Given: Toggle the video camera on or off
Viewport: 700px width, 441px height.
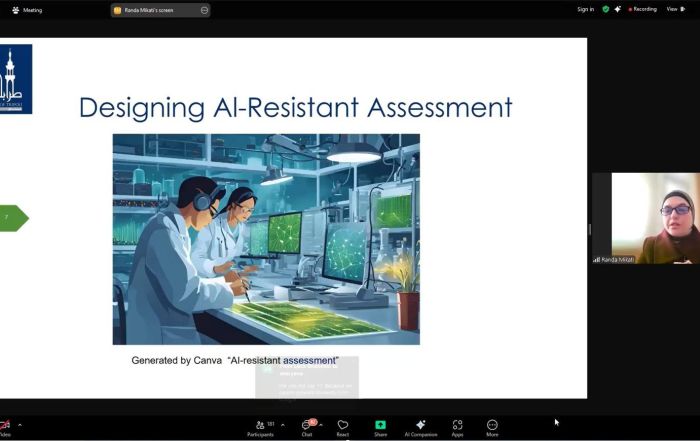Looking at the screenshot, I should click(x=4, y=426).
